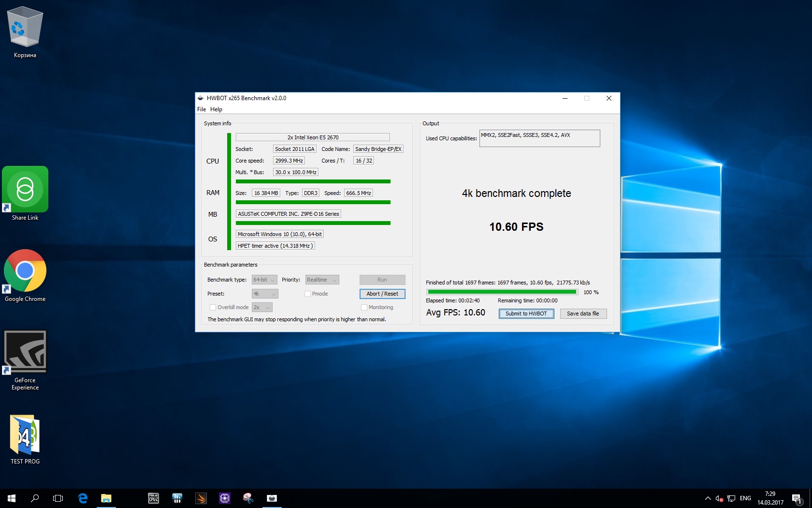Submit the result to HWBOT
The image size is (812, 508).
pos(526,314)
